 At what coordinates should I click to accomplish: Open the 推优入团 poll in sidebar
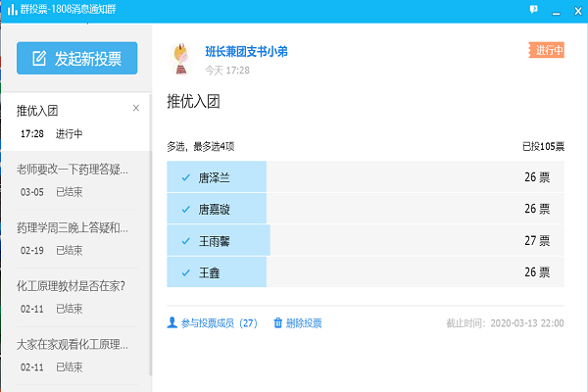point(69,121)
